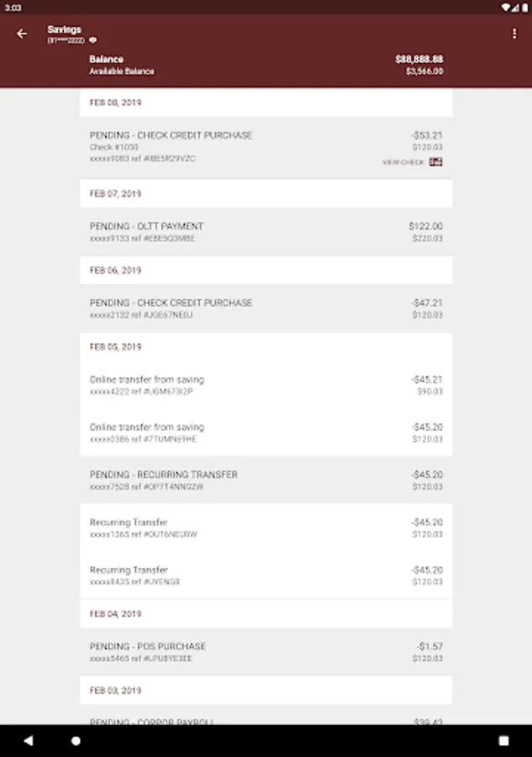Tap the check image icon

click(435, 162)
